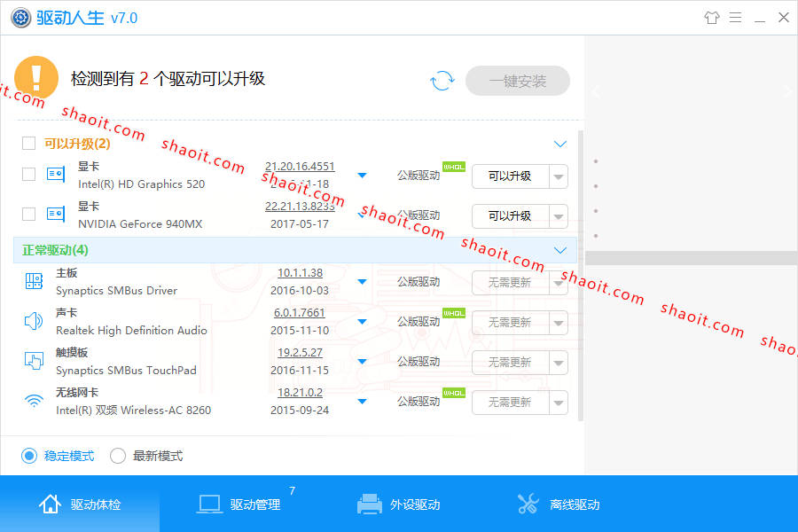
Task: Click the motherboard icon for Synaptics SMBus Driver
Action: tap(34, 280)
